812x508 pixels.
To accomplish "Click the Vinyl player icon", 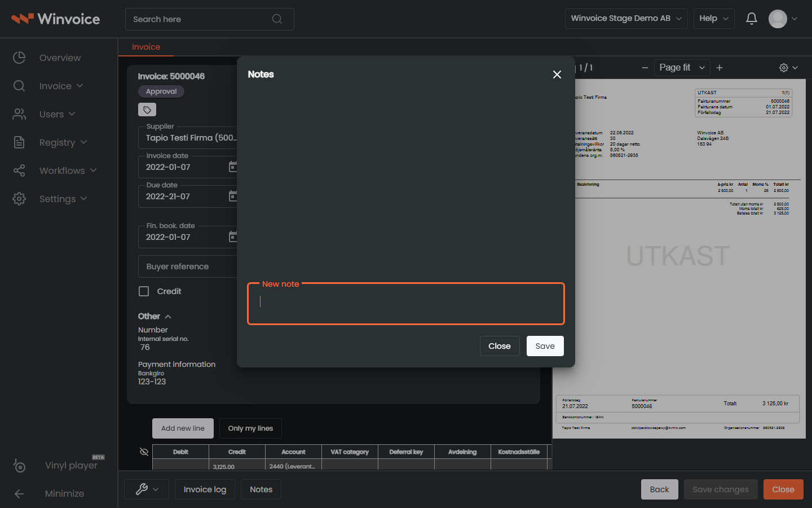I will tap(19, 466).
